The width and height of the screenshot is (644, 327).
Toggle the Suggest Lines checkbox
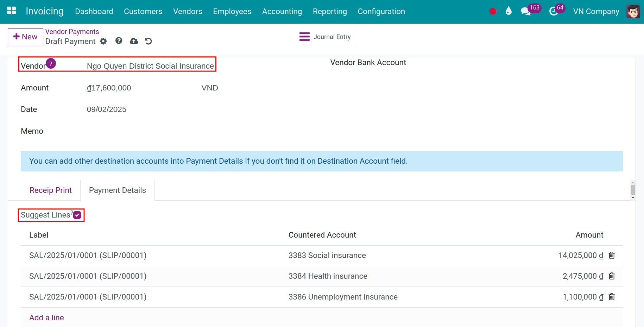coord(77,215)
